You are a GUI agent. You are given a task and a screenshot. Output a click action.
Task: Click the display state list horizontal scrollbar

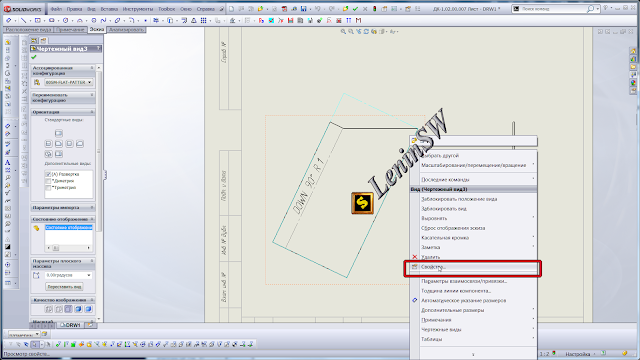pos(69,248)
